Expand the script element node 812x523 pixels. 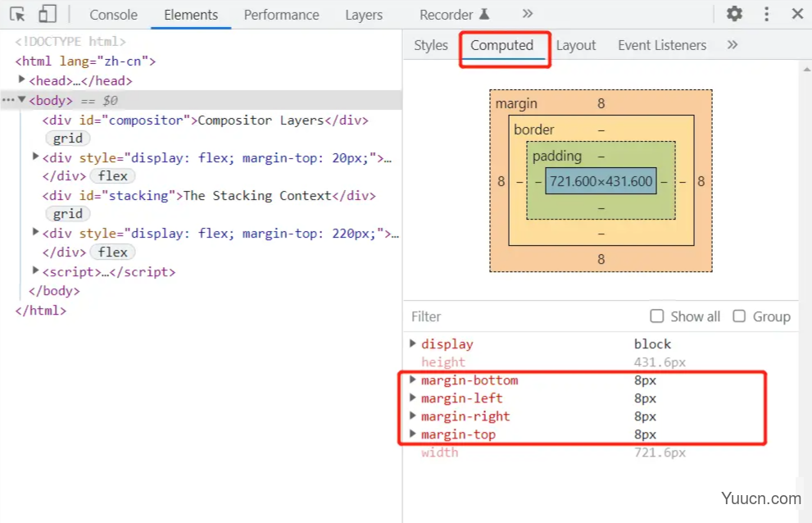(35, 270)
